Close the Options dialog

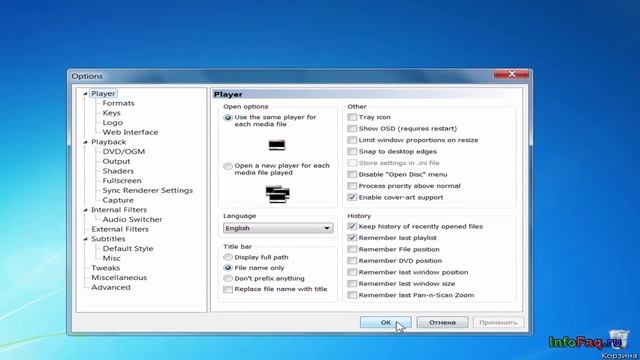pyautogui.click(x=511, y=74)
